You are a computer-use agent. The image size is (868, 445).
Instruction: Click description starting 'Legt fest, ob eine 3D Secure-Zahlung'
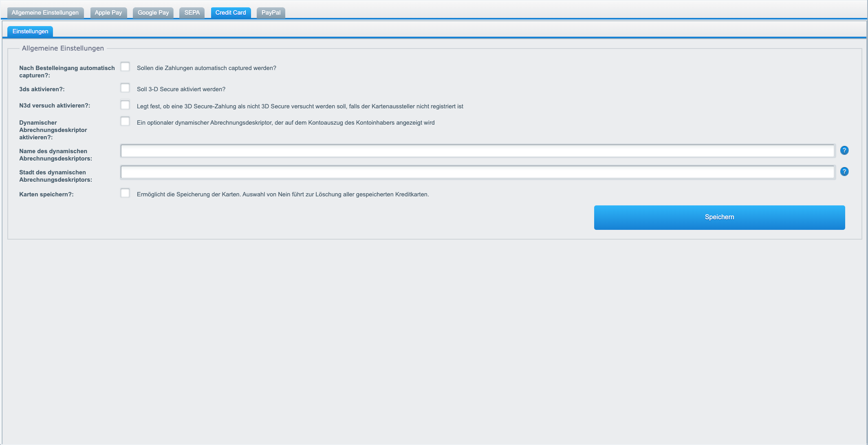[x=300, y=106]
